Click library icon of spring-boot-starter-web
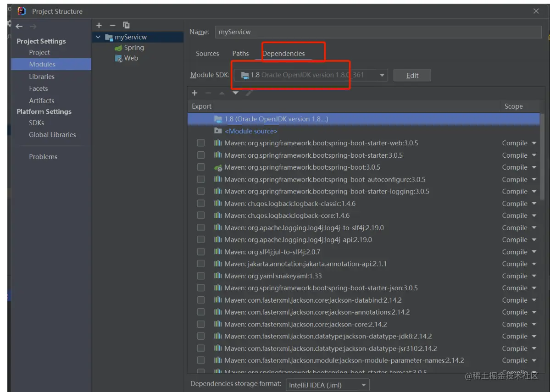550x392 pixels. pyautogui.click(x=218, y=143)
